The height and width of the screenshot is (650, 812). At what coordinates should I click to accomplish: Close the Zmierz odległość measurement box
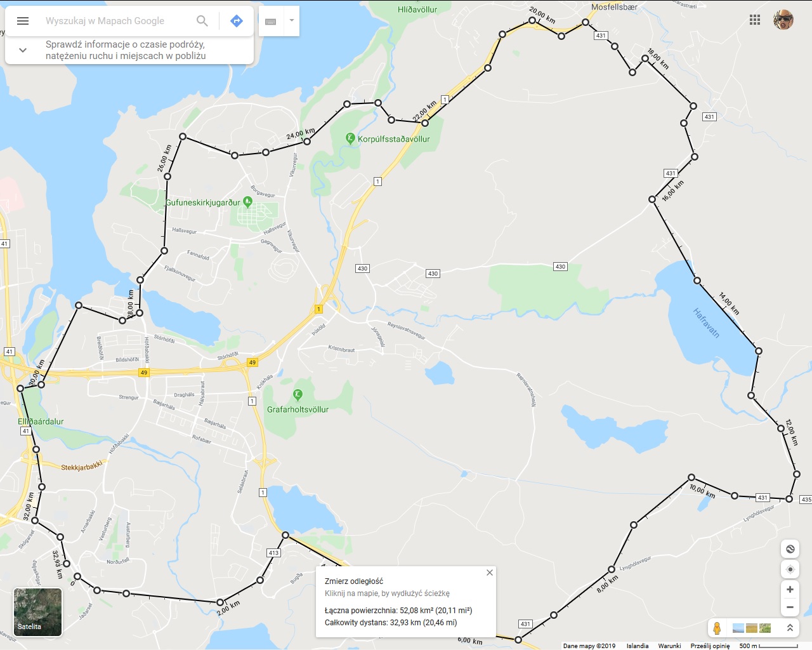pos(490,573)
